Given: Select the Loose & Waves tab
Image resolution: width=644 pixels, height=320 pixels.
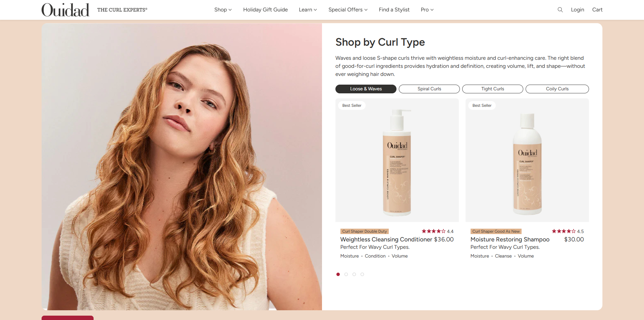Looking at the screenshot, I should pyautogui.click(x=366, y=89).
